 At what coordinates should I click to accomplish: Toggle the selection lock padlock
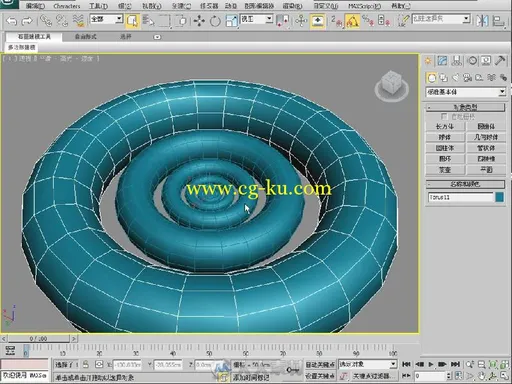click(x=86, y=365)
